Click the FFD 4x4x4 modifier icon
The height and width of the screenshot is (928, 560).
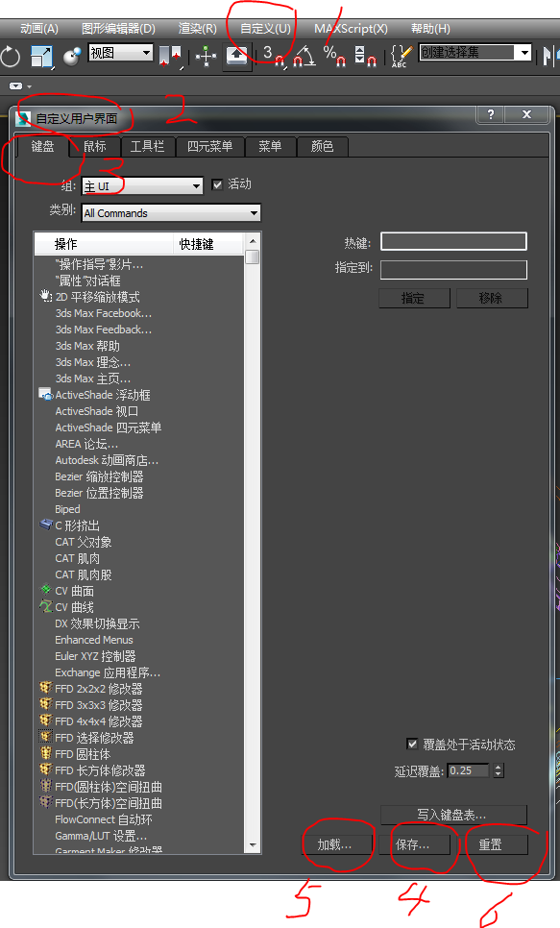45,720
